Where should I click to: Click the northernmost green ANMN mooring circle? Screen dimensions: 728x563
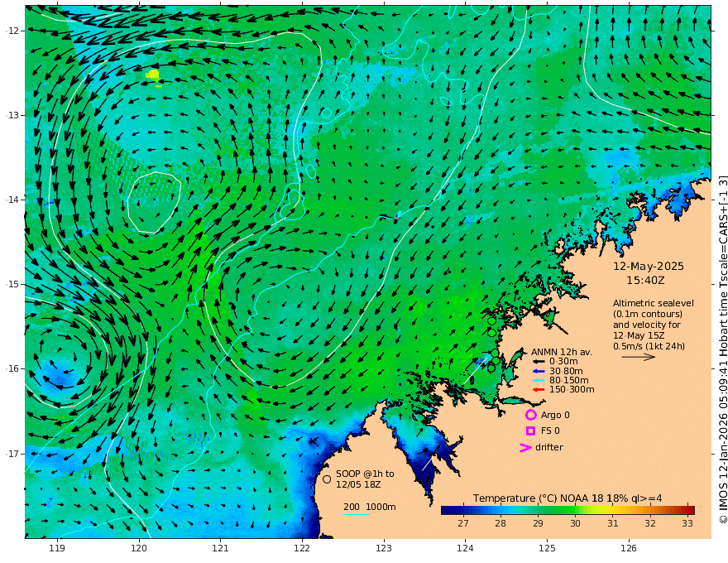point(491,320)
